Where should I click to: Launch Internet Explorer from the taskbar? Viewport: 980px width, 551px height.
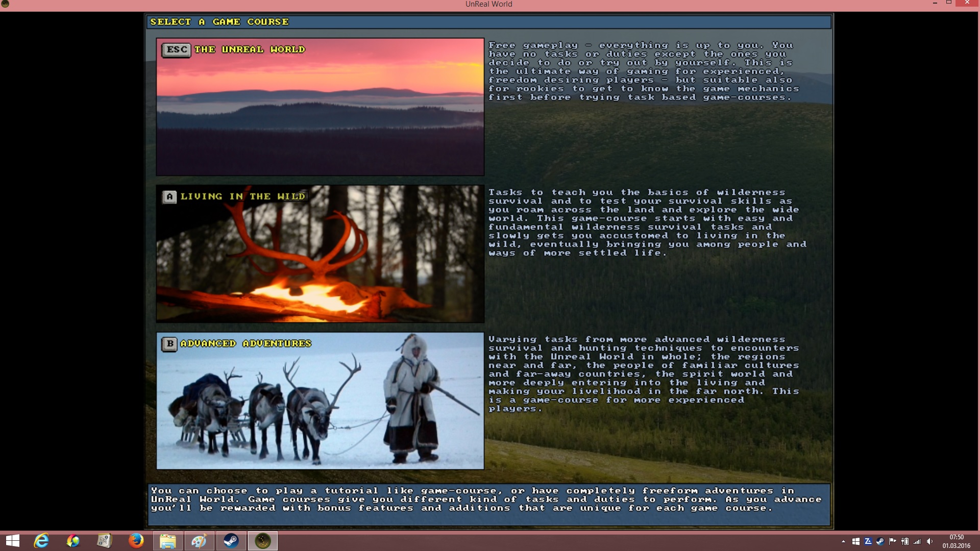(x=41, y=541)
